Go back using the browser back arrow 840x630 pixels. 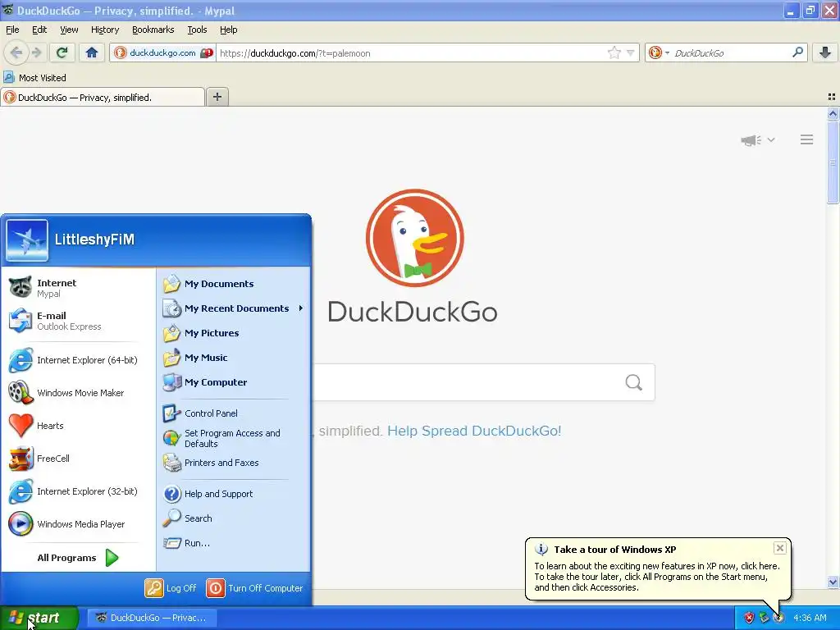coord(16,52)
